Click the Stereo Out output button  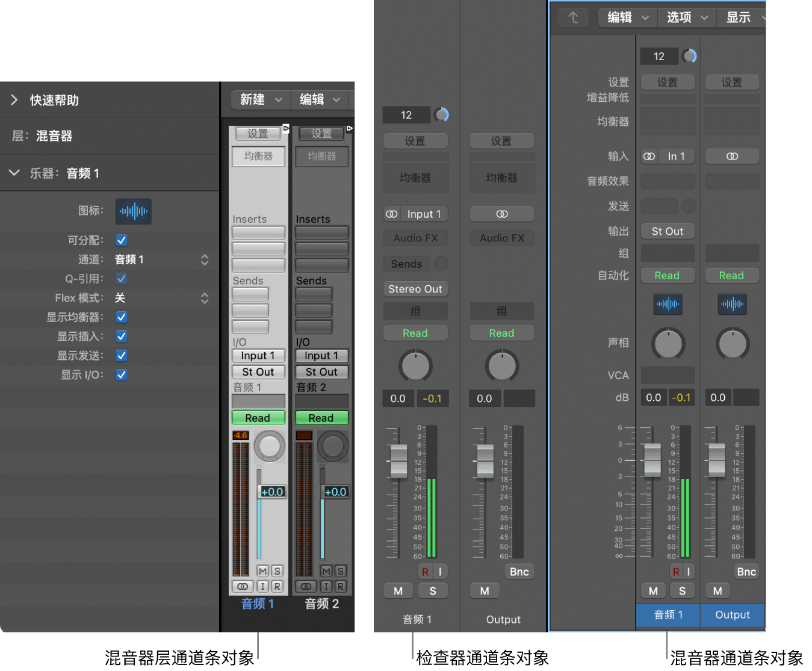(415, 289)
